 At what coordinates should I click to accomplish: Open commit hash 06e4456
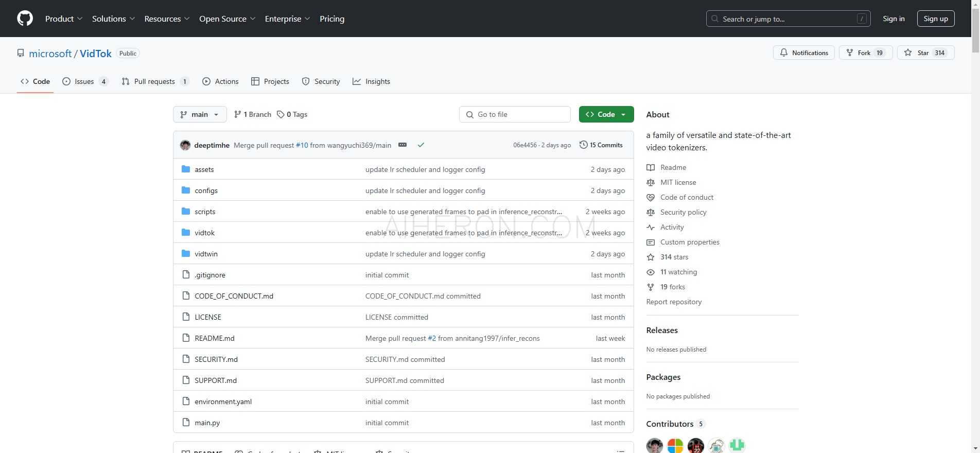coord(524,145)
